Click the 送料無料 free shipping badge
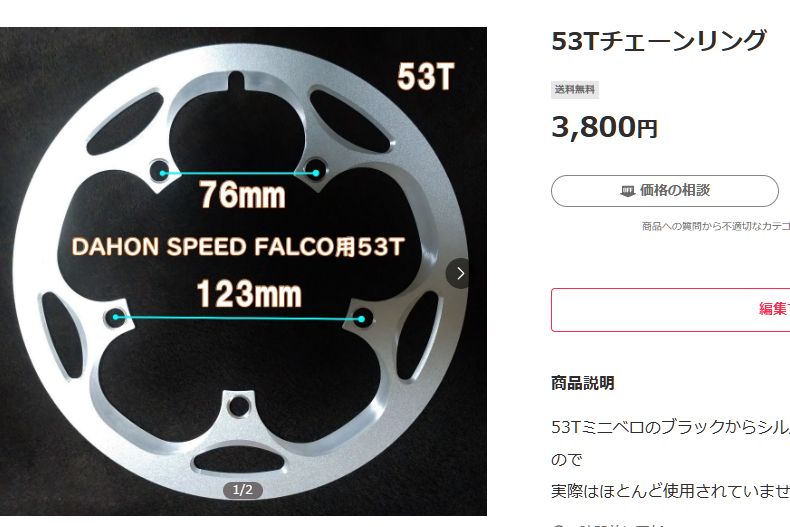Image resolution: width=790 pixels, height=527 pixels. click(x=575, y=90)
